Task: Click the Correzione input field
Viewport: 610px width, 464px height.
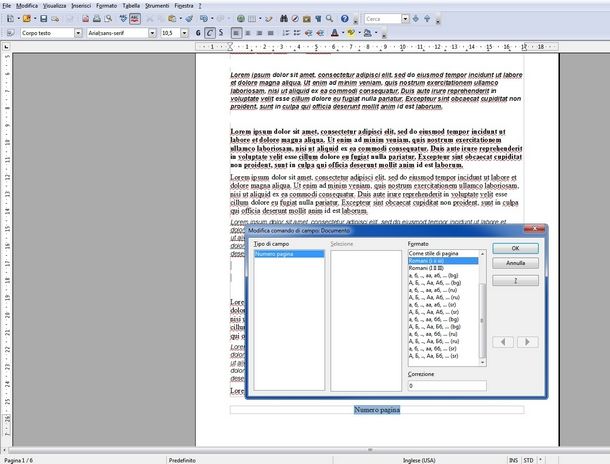Action: tap(447, 386)
